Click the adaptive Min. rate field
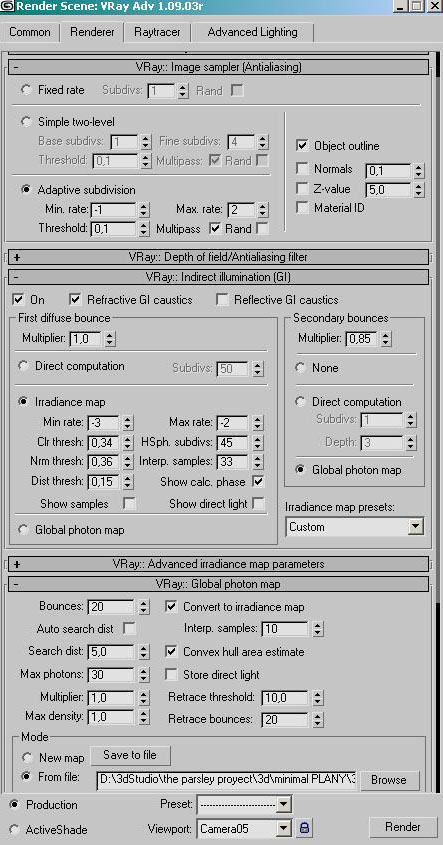Screen dimensions: 443x845 coord(113,209)
